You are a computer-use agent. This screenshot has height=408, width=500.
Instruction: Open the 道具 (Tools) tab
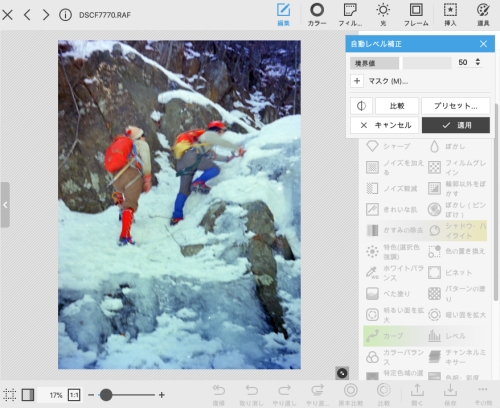click(483, 14)
